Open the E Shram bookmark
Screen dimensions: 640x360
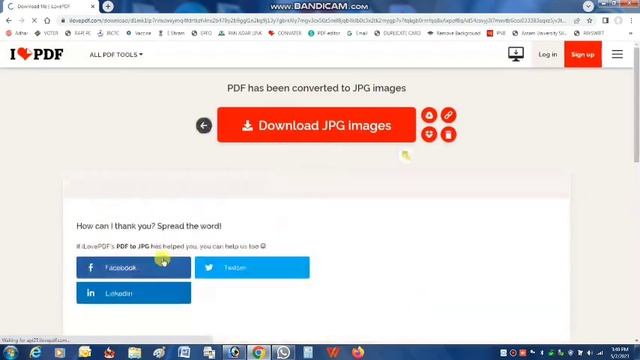(x=171, y=33)
